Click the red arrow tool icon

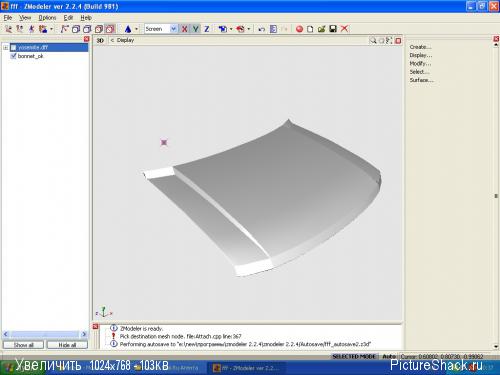click(240, 29)
